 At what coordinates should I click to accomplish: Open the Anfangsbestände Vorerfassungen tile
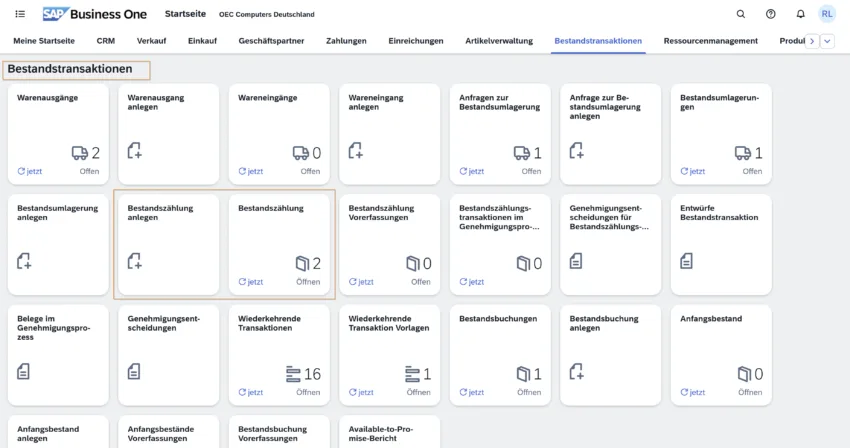pos(169,433)
